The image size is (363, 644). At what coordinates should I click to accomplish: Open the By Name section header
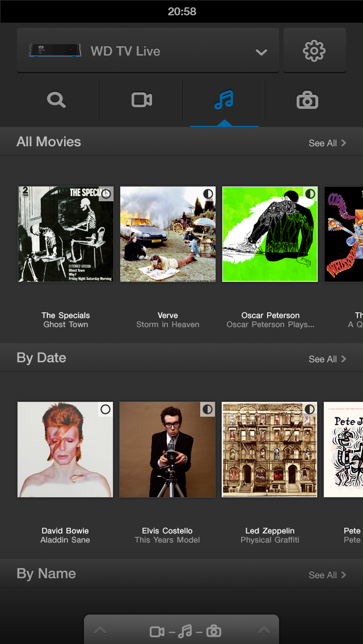coord(45,574)
